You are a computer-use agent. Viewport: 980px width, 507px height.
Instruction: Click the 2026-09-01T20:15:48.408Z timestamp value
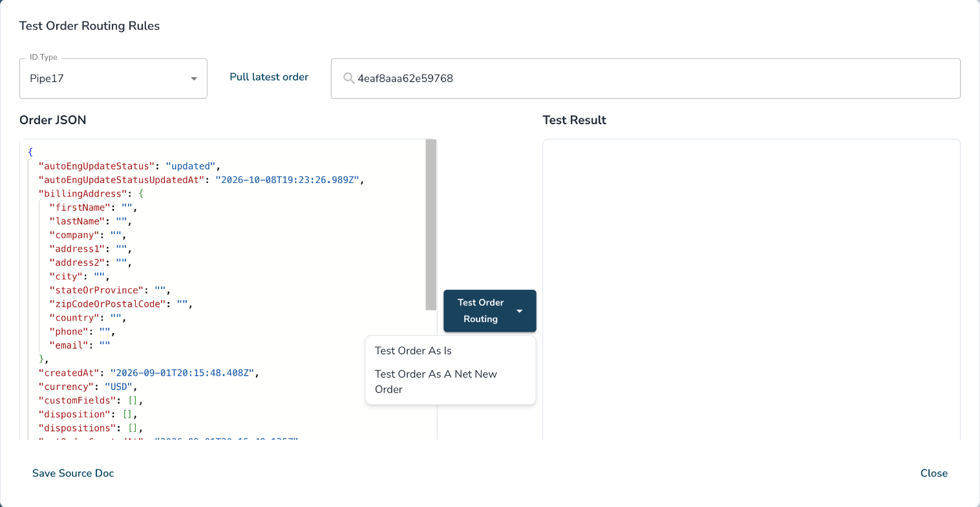tap(183, 373)
